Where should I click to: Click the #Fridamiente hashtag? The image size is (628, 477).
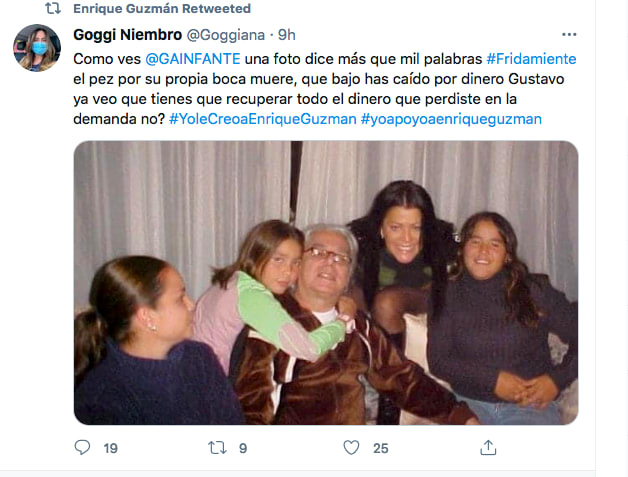(531, 59)
